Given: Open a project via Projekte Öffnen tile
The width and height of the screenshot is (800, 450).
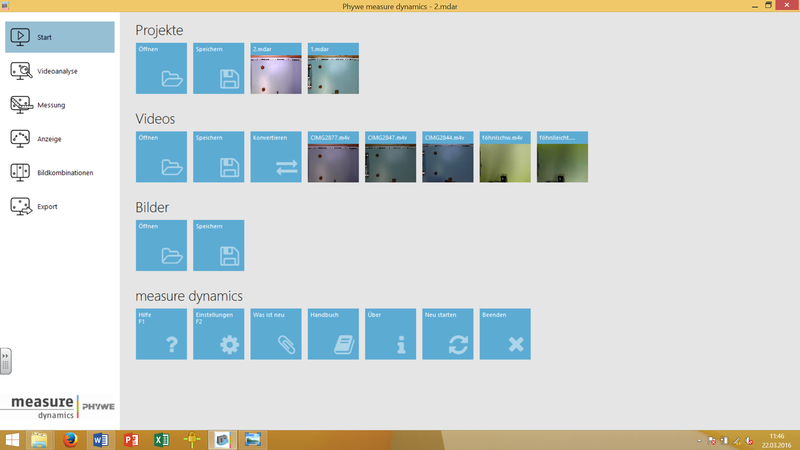Looking at the screenshot, I should click(161, 69).
